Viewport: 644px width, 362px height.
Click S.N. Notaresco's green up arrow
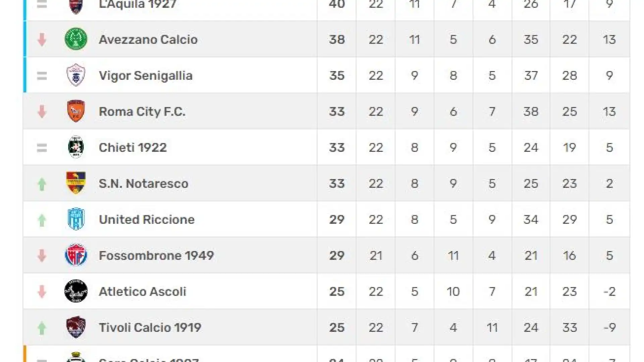click(42, 184)
